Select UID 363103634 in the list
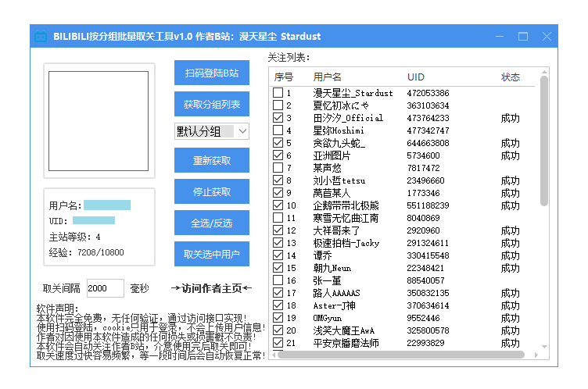The image size is (588, 389). point(428,105)
